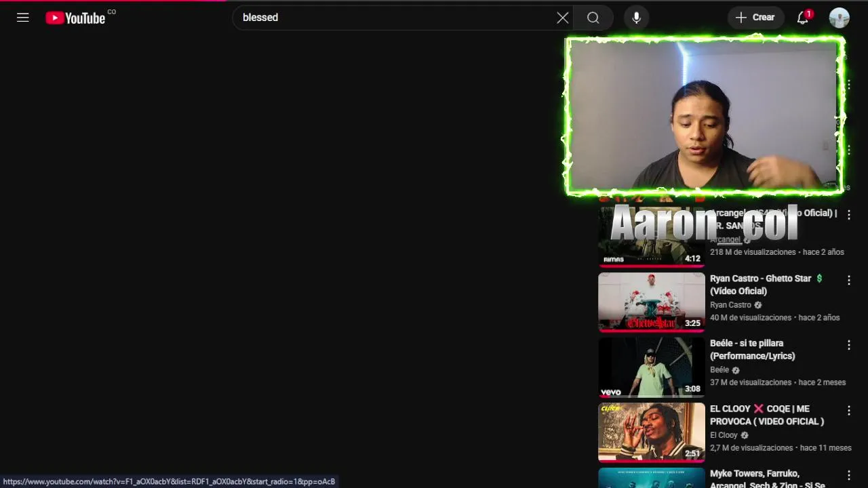The height and width of the screenshot is (488, 868).
Task: Open options for Ryan Castro Ghetto Star
Action: pyautogui.click(x=848, y=280)
